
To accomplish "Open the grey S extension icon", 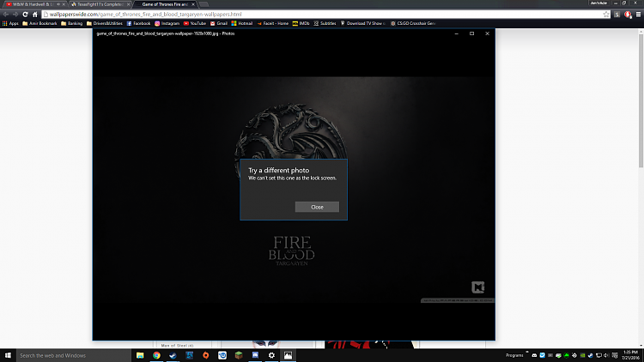I will [617, 15].
